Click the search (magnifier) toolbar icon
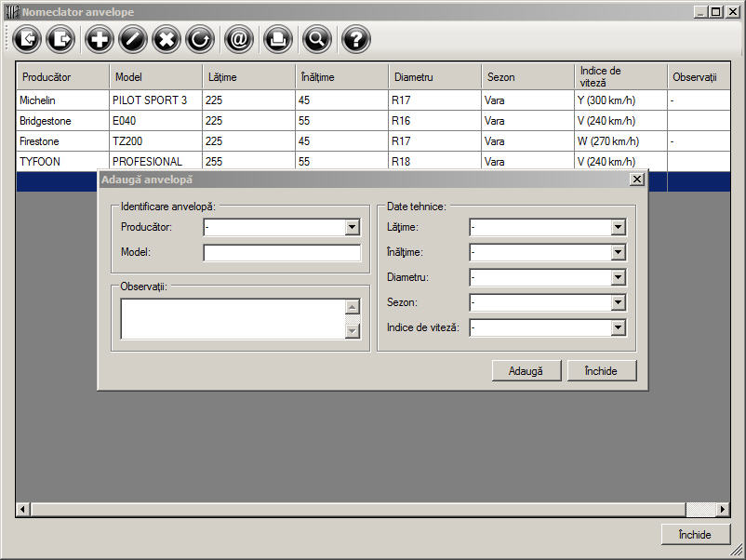Image resolution: width=746 pixels, height=560 pixels. [x=317, y=39]
